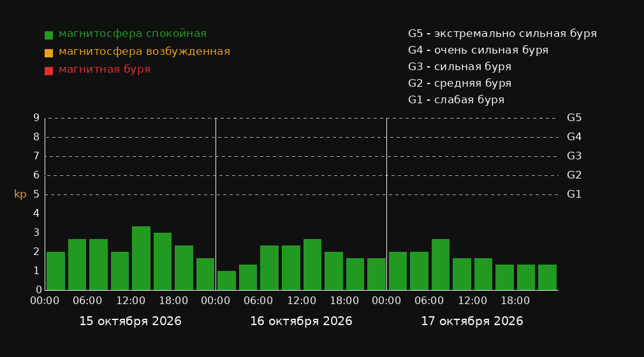Image resolution: width=644 pixels, height=357 pixels.
Task: Select the '17 октября 2026' date label
Action: tap(472, 321)
